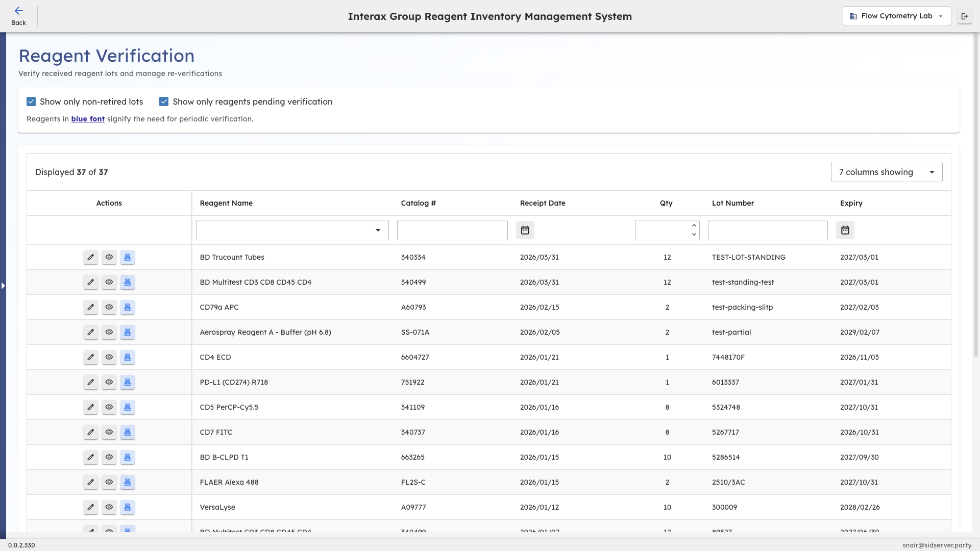Click the Lot Number column header
This screenshot has width=980, height=551.
(x=733, y=203)
